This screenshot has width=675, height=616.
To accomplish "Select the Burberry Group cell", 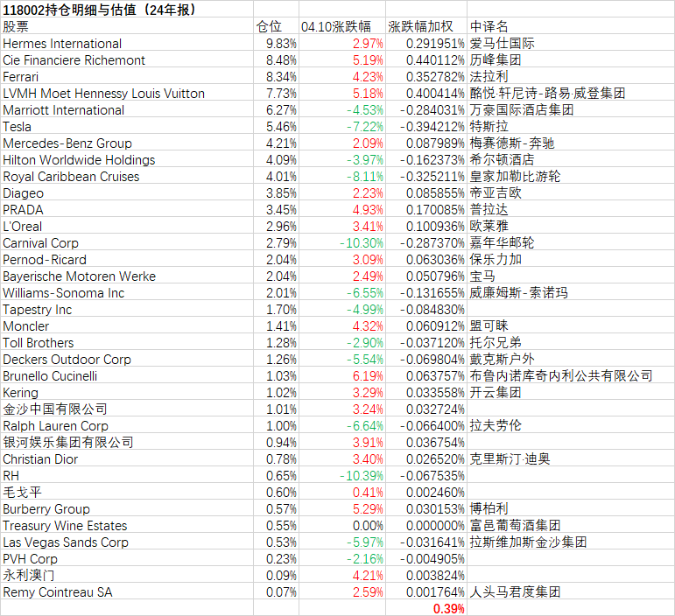I will click(127, 508).
